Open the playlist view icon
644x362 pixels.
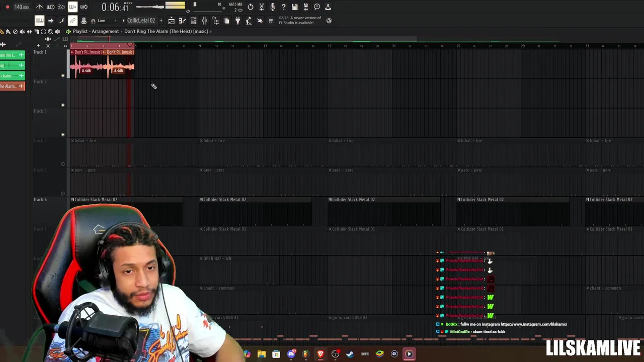click(x=172, y=21)
